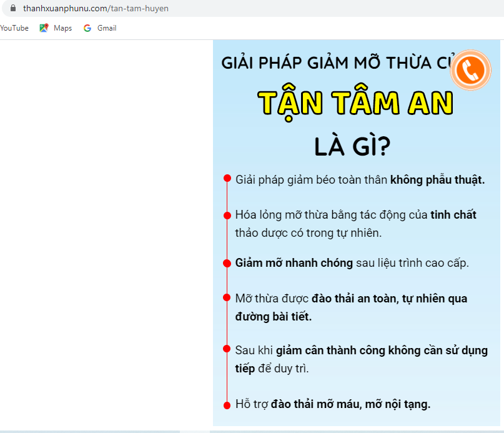The height and width of the screenshot is (433, 504).
Task: Open the Gmail bookmark
Action: 104,27
